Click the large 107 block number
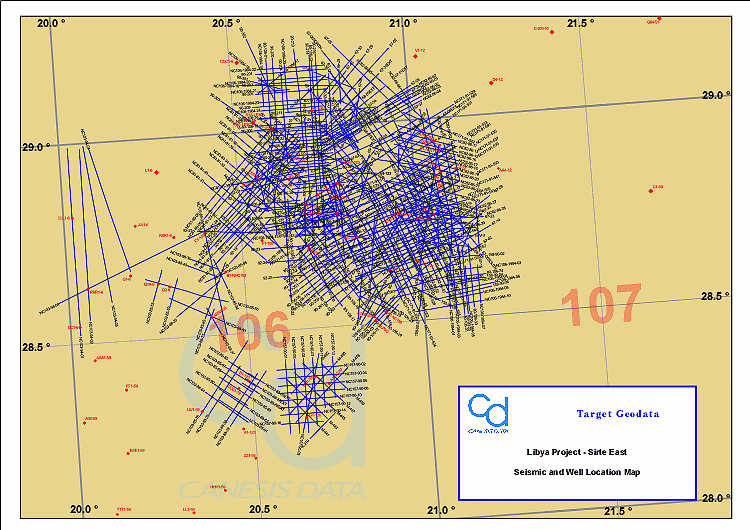 tap(600, 305)
